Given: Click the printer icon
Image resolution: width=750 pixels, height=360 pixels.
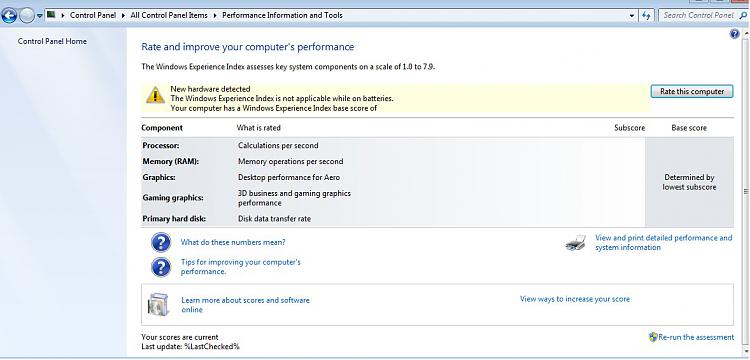Looking at the screenshot, I should pos(575,243).
